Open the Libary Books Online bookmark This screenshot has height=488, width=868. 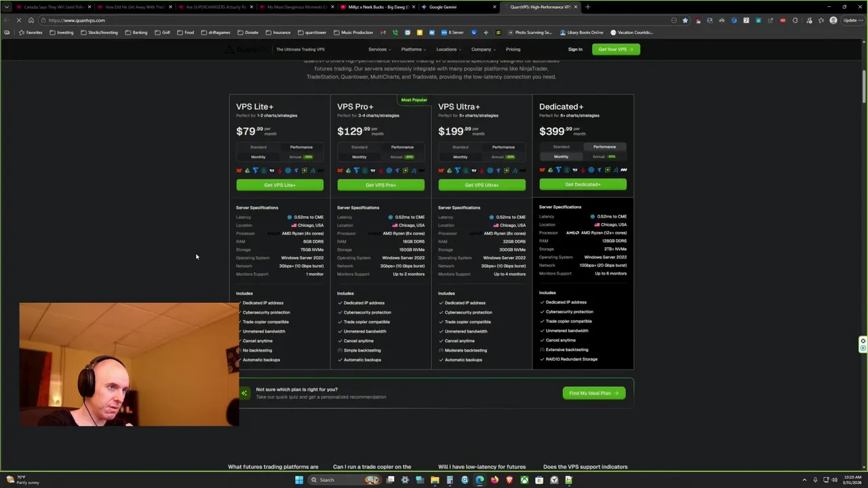point(581,33)
